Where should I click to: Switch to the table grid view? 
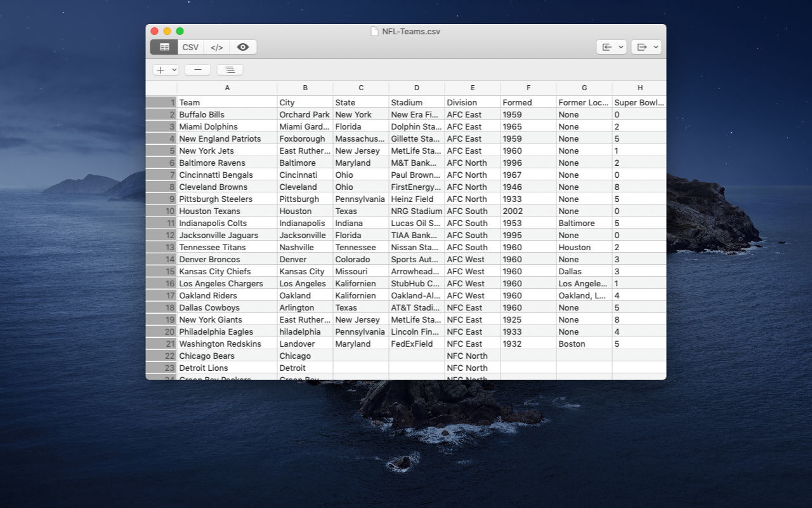pos(164,47)
